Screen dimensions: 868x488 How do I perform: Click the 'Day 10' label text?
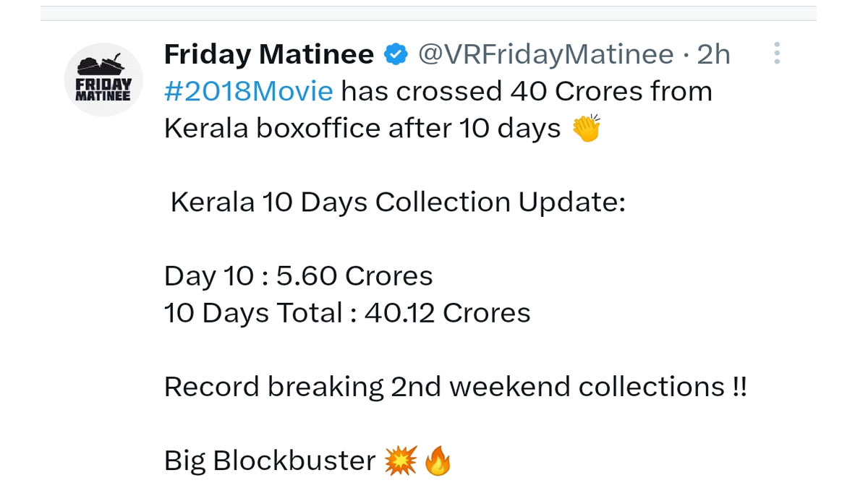(208, 276)
